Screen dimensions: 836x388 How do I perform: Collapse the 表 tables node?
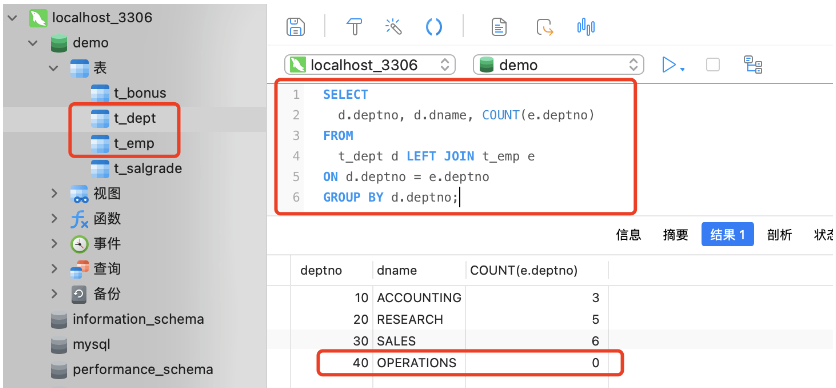tap(54, 68)
